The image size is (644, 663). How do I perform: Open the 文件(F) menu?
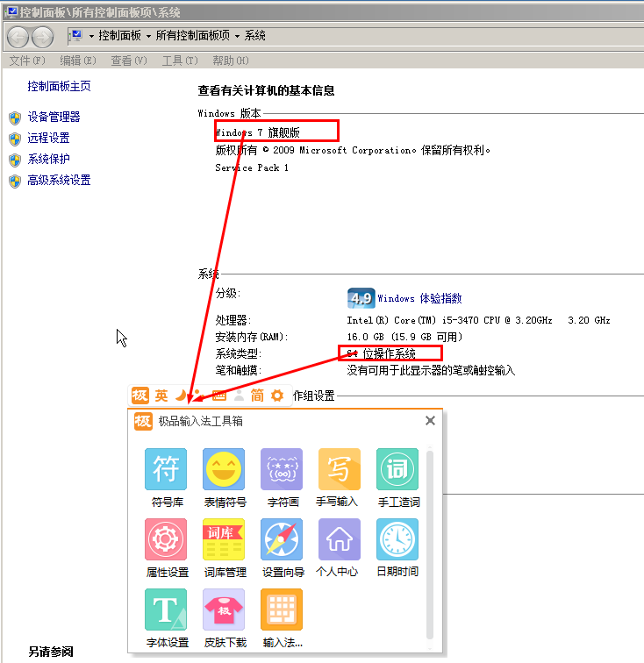point(27,61)
